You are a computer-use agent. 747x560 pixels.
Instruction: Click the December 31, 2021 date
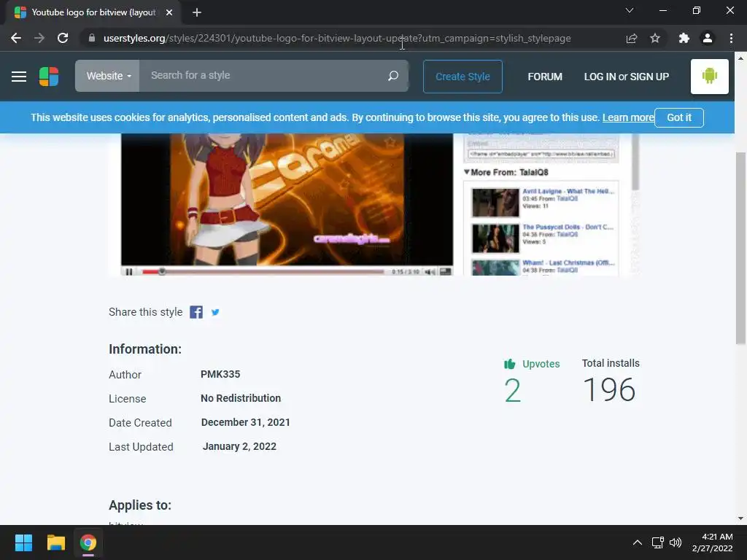pos(245,422)
